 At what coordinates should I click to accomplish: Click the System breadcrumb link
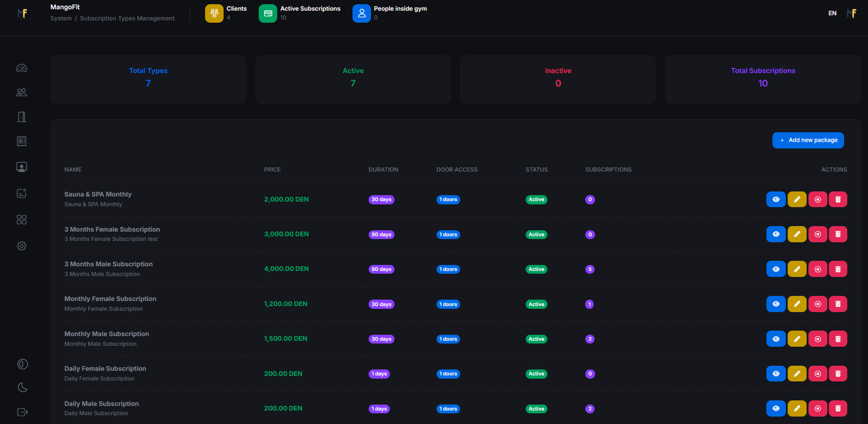point(61,18)
